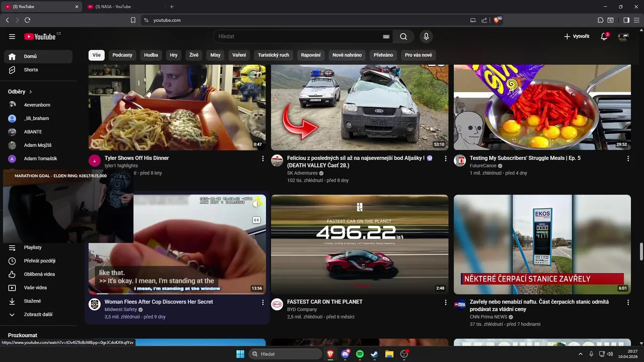Open more options for SK Adventures video
This screenshot has width=644, height=362.
coord(445,158)
